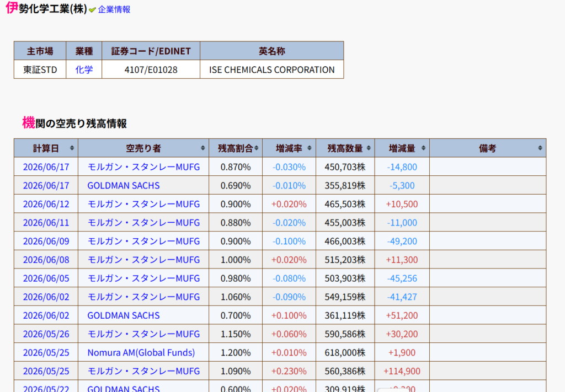This screenshot has width=565, height=392.
Task: Open GOLDMAN SACHS link in the 0.700% row
Action: (x=124, y=315)
